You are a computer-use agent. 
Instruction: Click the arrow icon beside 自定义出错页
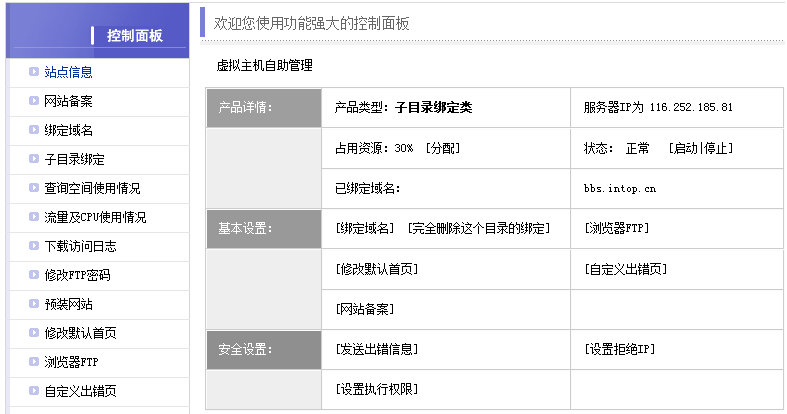coord(34,391)
